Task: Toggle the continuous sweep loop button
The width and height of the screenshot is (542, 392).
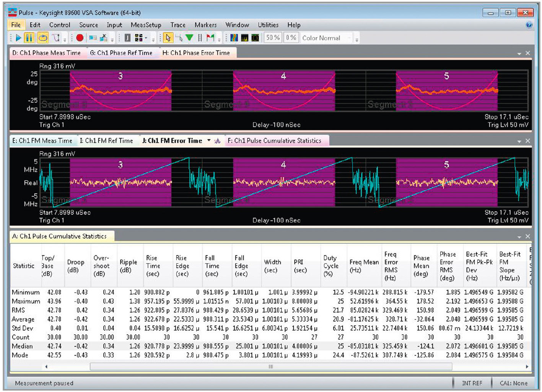Action: click(x=42, y=38)
